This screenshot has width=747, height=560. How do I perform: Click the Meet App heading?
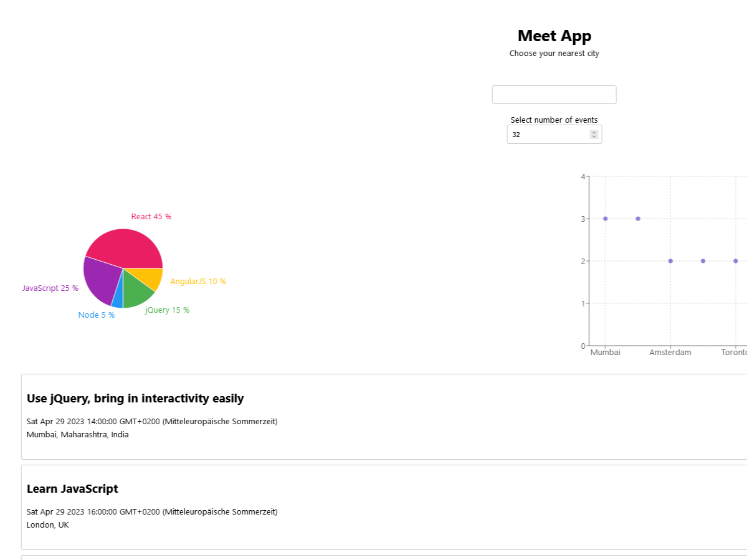554,36
